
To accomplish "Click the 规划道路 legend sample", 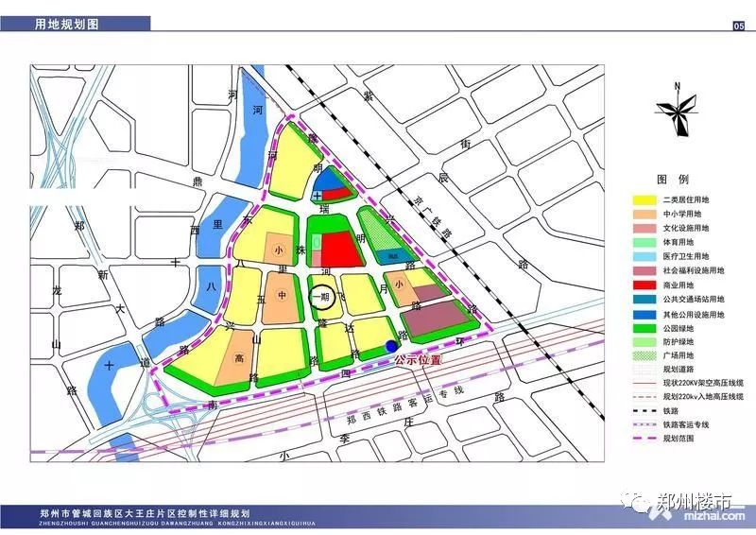I will (644, 369).
